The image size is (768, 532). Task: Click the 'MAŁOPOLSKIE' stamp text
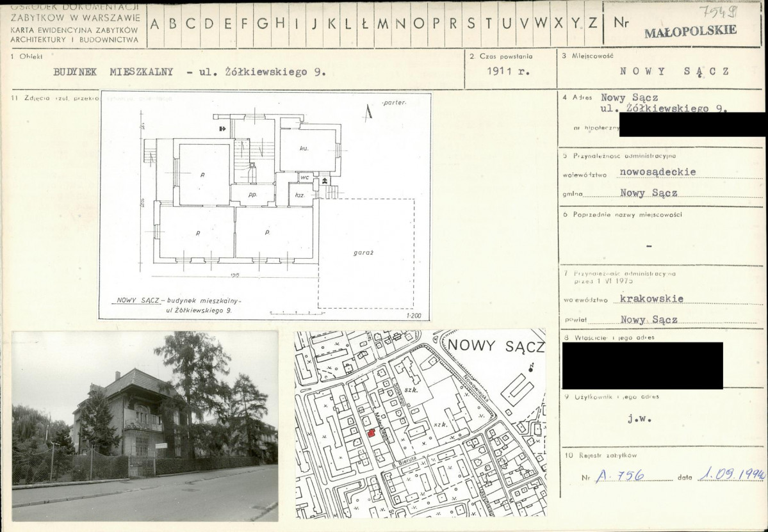tap(690, 31)
